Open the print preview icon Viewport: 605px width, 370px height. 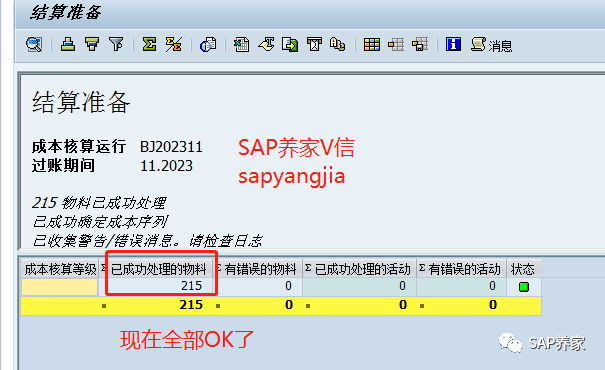(x=208, y=44)
